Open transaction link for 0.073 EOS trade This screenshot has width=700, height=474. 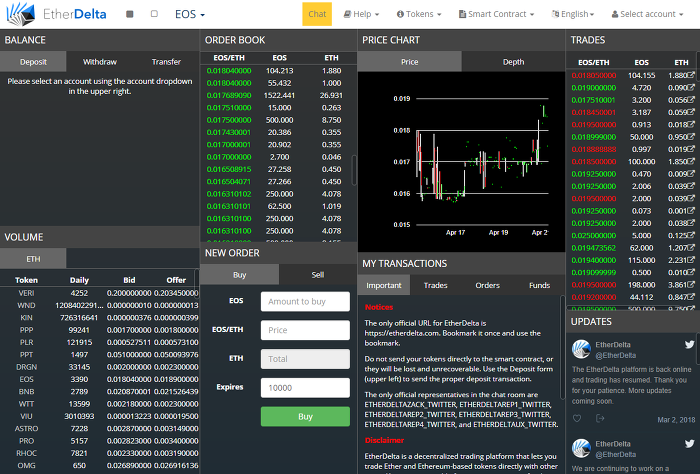[691, 211]
